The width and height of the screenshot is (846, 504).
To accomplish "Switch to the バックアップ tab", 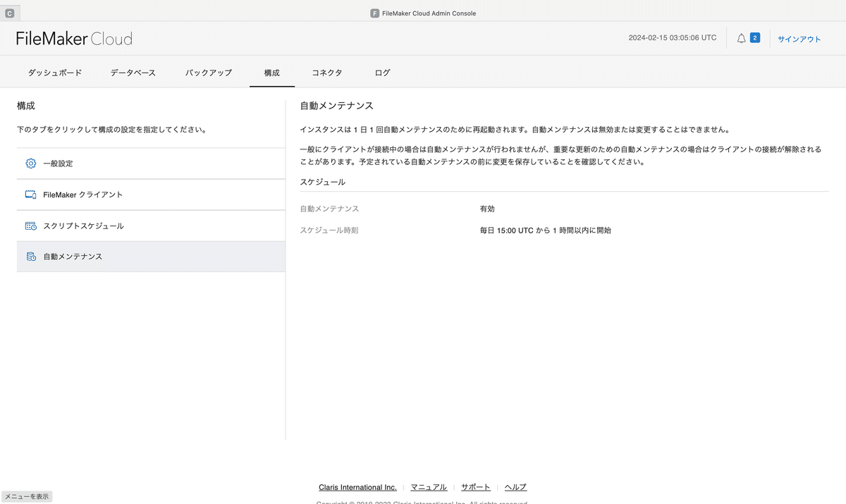I will [208, 72].
